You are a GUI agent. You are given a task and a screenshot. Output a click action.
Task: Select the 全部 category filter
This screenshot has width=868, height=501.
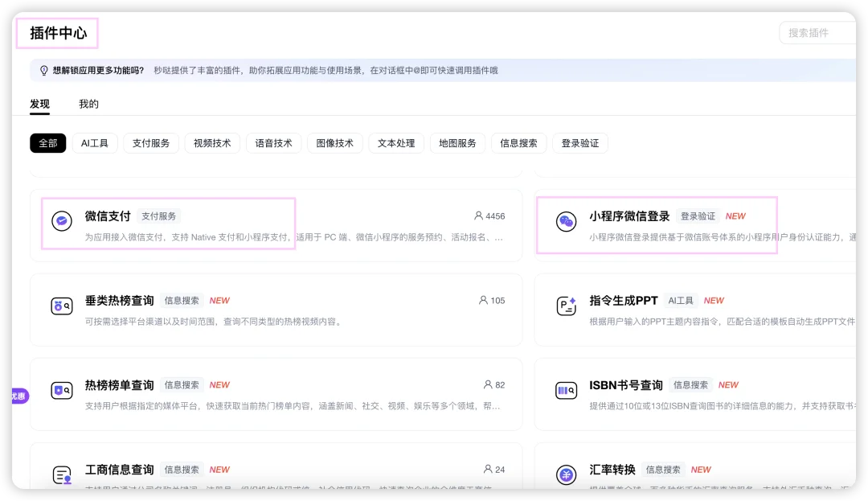click(47, 143)
